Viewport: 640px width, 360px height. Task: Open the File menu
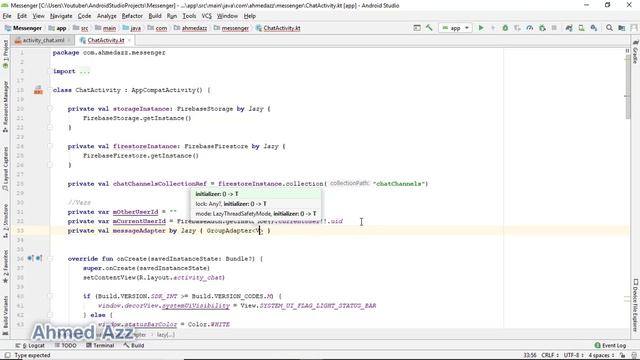pos(7,16)
